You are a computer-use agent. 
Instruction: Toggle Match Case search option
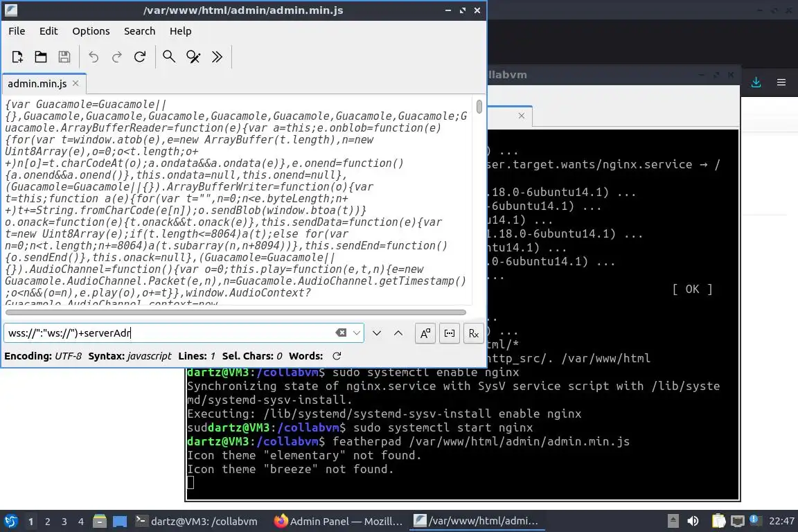425,333
